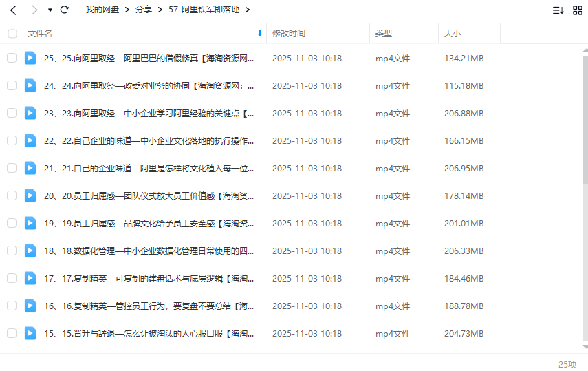Sort files by 大小 column header
The height and width of the screenshot is (371, 588).
coord(453,34)
